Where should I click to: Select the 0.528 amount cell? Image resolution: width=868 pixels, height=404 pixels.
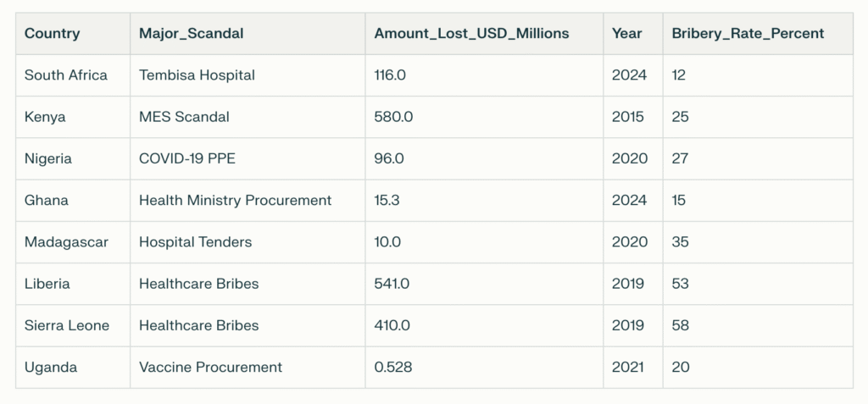393,367
